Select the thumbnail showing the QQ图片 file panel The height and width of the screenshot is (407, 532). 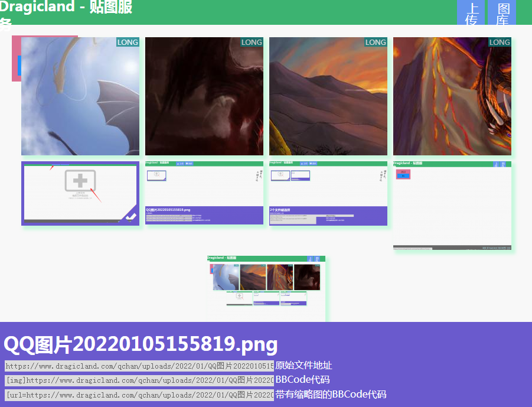tap(204, 193)
